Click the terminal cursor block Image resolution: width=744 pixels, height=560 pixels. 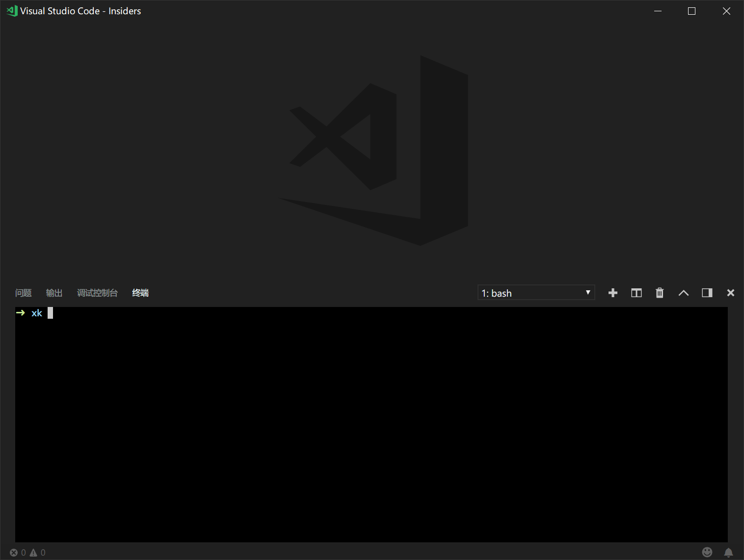pyautogui.click(x=50, y=313)
